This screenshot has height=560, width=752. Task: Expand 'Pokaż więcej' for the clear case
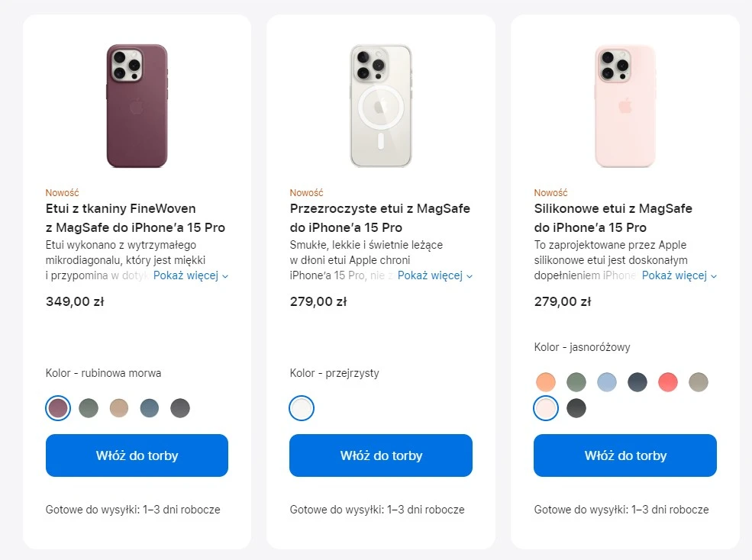pos(434,275)
